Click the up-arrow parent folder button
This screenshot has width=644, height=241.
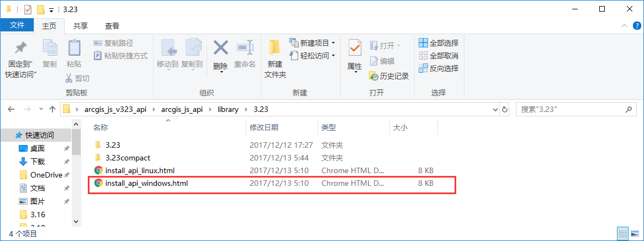[52, 109]
